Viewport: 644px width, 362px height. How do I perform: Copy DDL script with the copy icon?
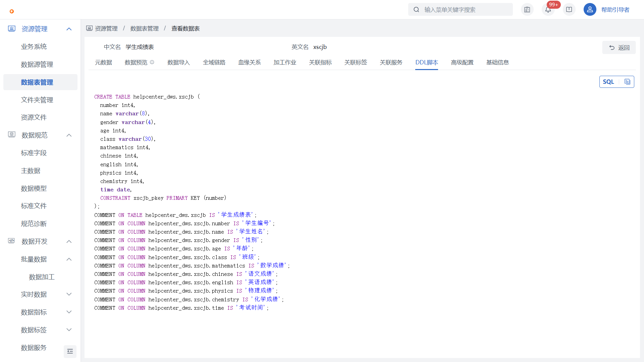(x=627, y=82)
